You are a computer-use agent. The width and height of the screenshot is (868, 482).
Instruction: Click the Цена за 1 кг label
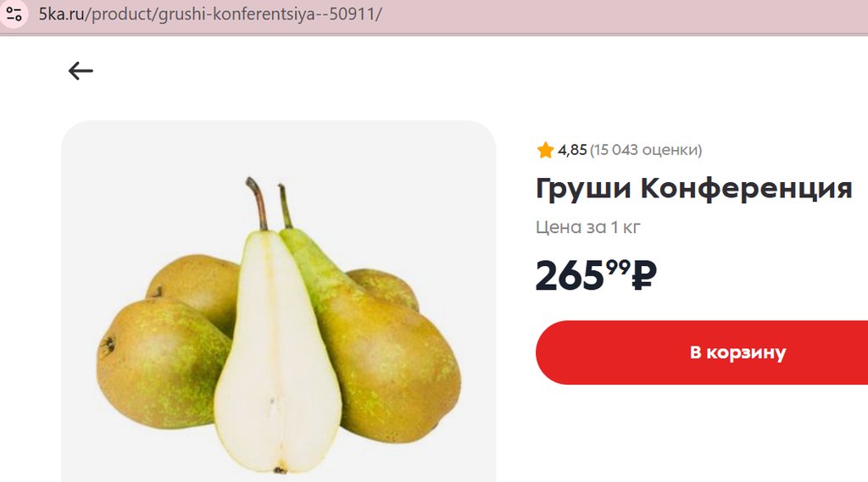pos(588,227)
